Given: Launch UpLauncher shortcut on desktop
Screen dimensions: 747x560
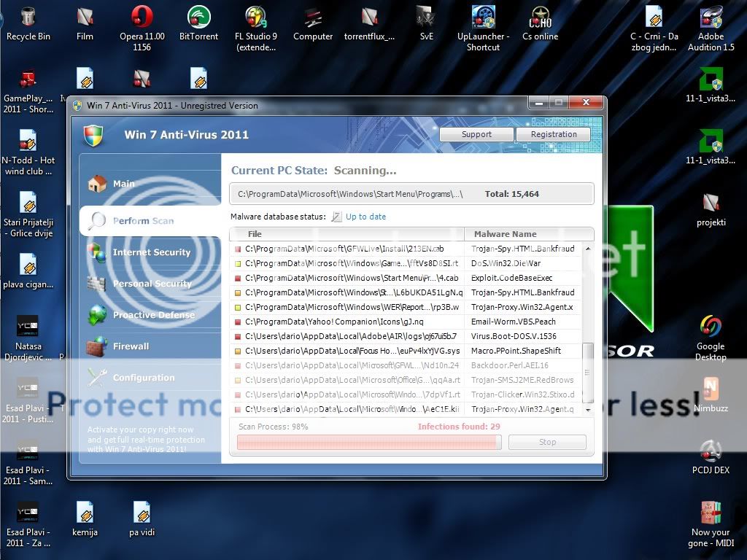Looking at the screenshot, I should 483,28.
